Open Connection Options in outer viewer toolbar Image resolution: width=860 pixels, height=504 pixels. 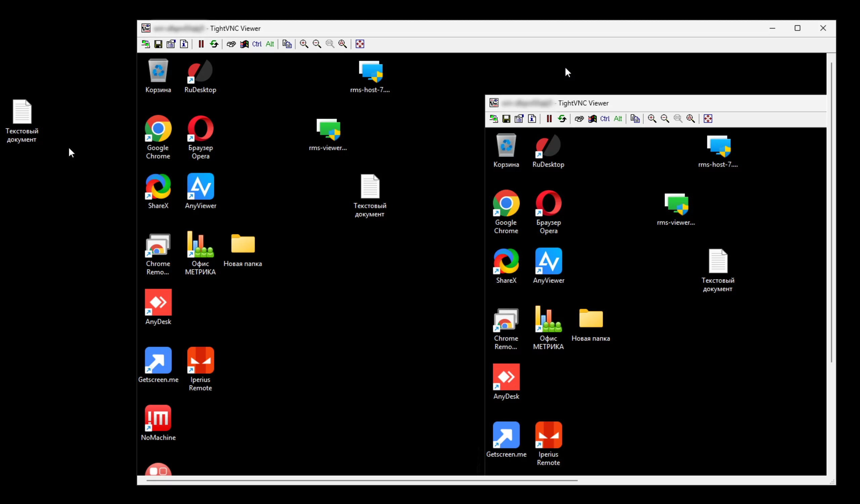[x=171, y=44]
